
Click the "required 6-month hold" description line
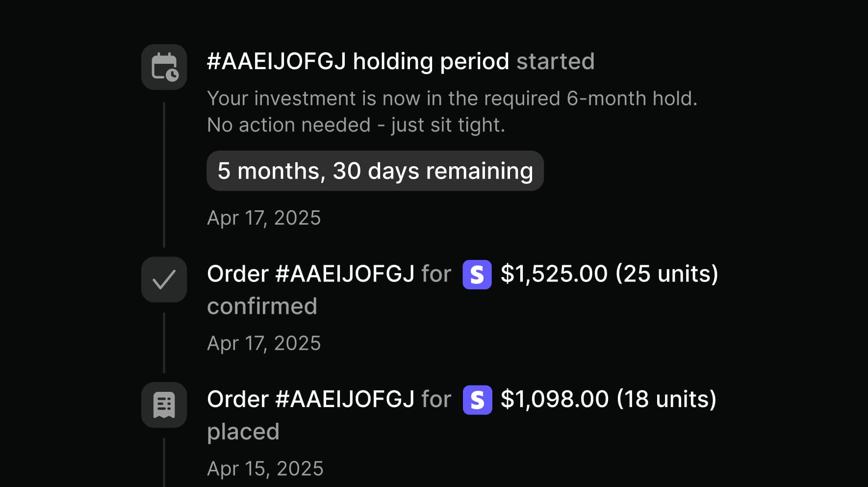[452, 99]
